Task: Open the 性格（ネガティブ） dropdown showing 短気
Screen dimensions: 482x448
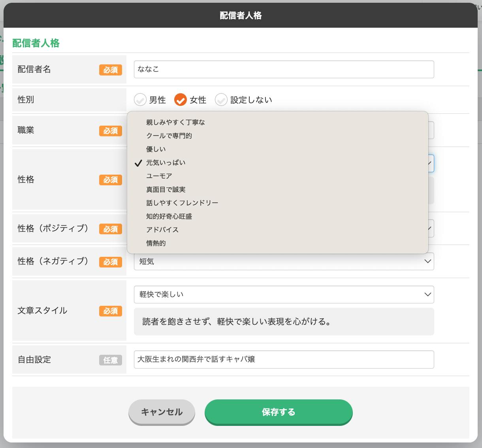Action: click(x=284, y=262)
